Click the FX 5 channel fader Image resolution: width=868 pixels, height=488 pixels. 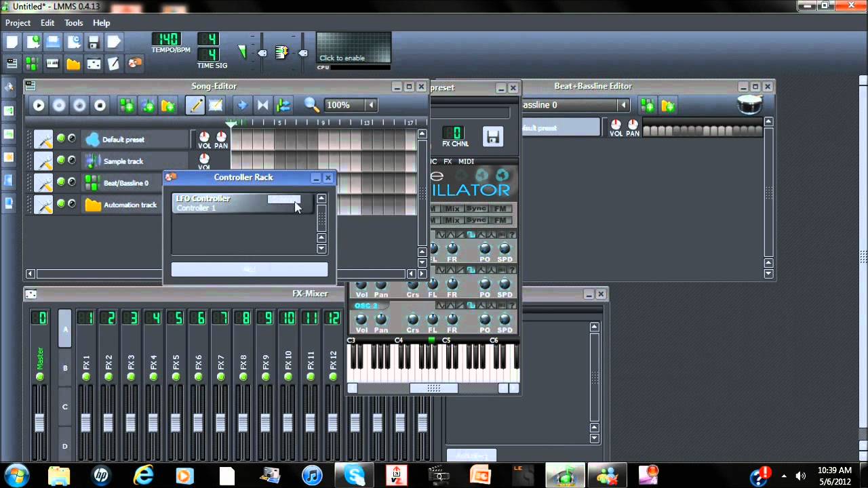coord(176,422)
